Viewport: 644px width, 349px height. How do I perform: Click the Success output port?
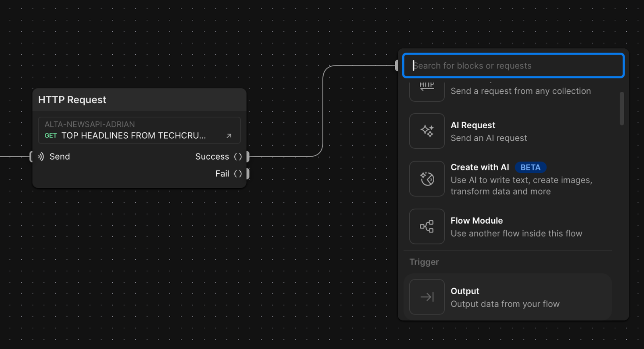(248, 156)
